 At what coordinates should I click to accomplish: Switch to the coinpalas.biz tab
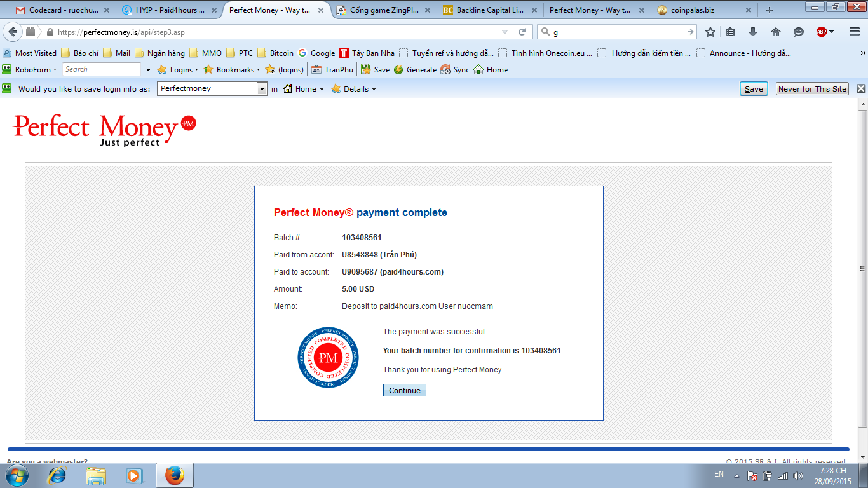coord(703,10)
